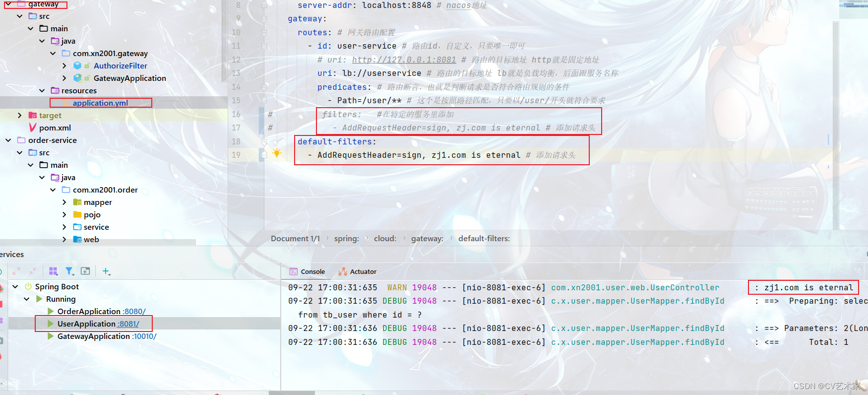868x395 pixels.
Task: Click green run icon beside UserApplication
Action: (x=51, y=324)
